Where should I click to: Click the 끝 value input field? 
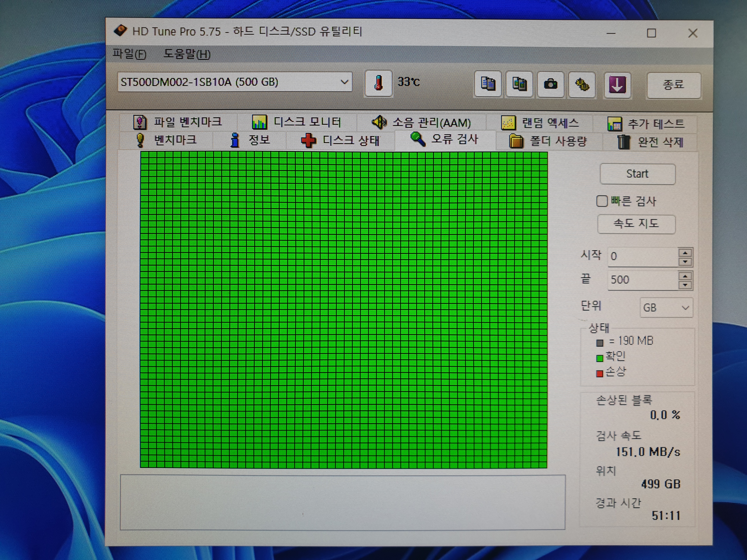tap(643, 280)
